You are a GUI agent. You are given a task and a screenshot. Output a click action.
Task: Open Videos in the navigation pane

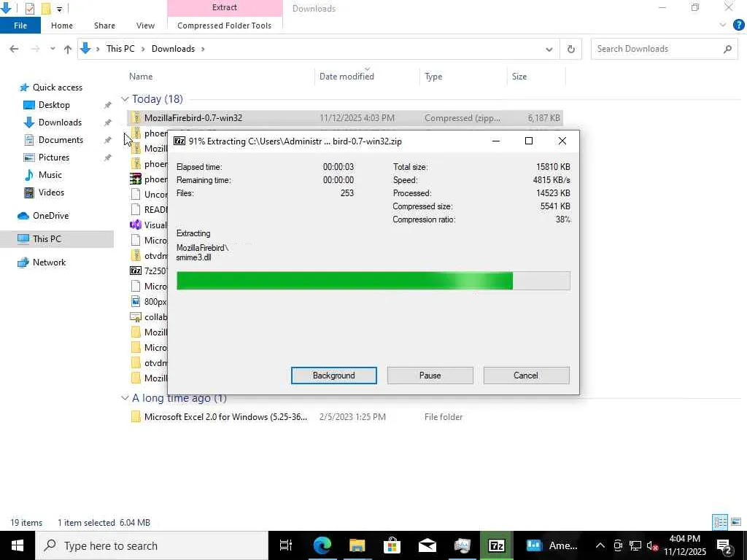[51, 192]
